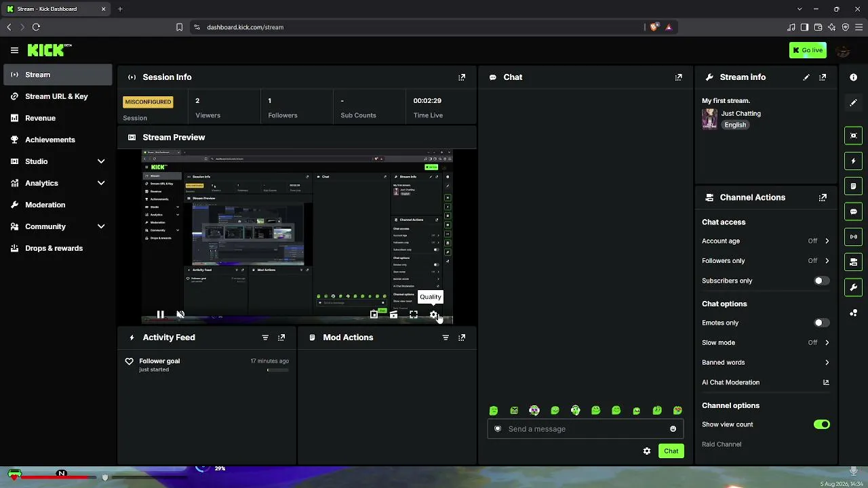Filter the Activity Feed
Viewport: 868px width, 488px height.
pos(265,338)
